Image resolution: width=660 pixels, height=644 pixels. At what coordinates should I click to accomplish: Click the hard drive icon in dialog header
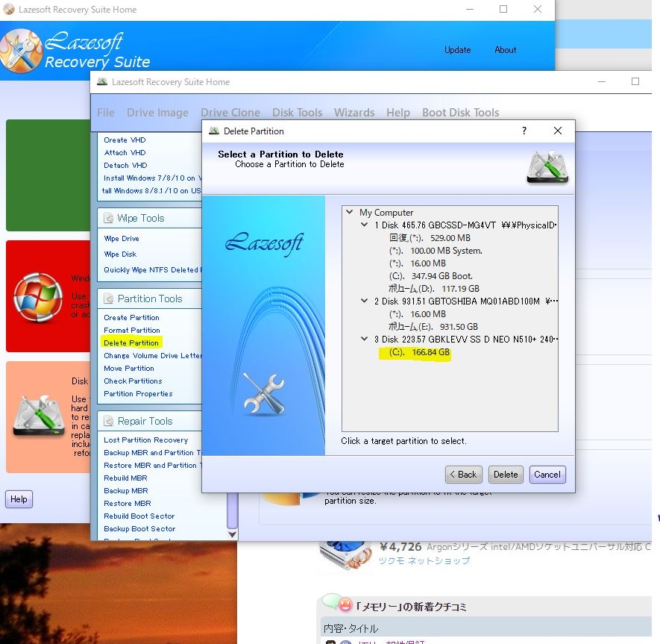pos(547,167)
